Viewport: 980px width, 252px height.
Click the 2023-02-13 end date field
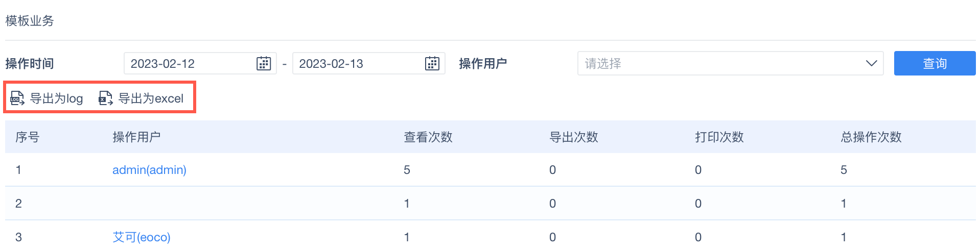coord(358,64)
